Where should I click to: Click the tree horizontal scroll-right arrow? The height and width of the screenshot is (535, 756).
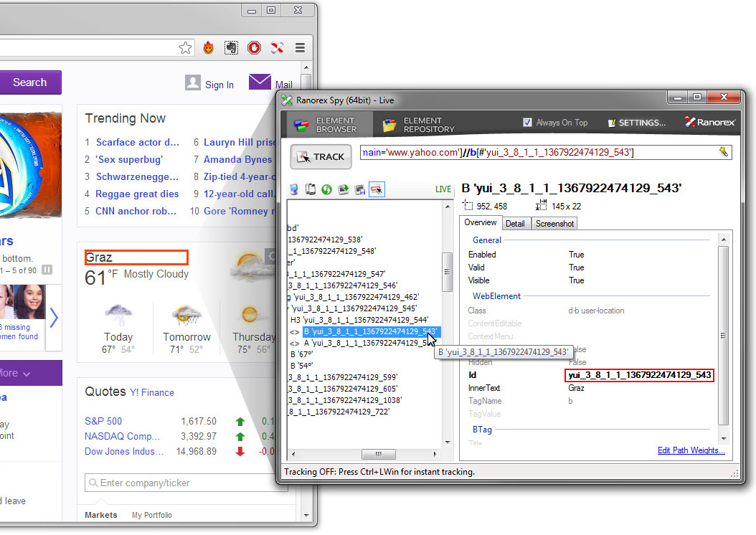tap(435, 454)
